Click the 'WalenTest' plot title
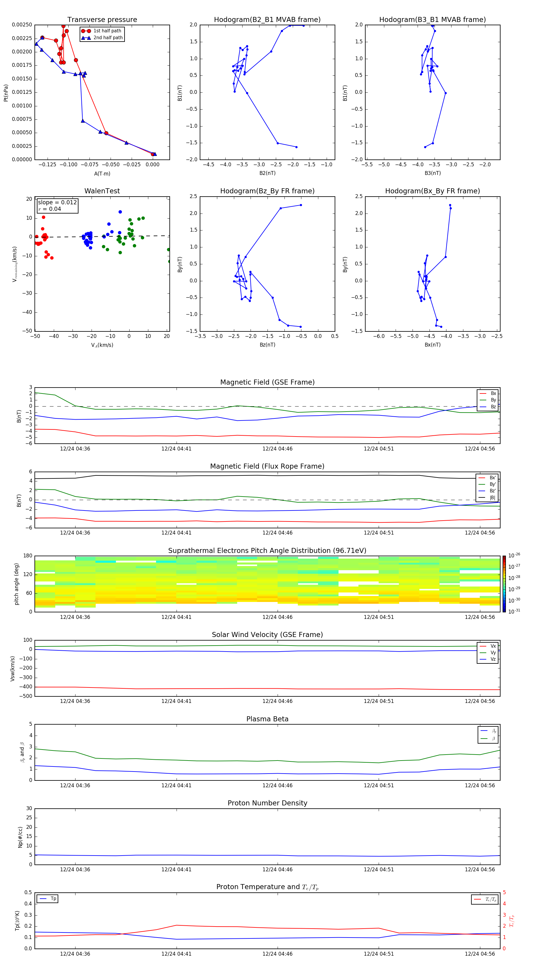 click(x=102, y=191)
